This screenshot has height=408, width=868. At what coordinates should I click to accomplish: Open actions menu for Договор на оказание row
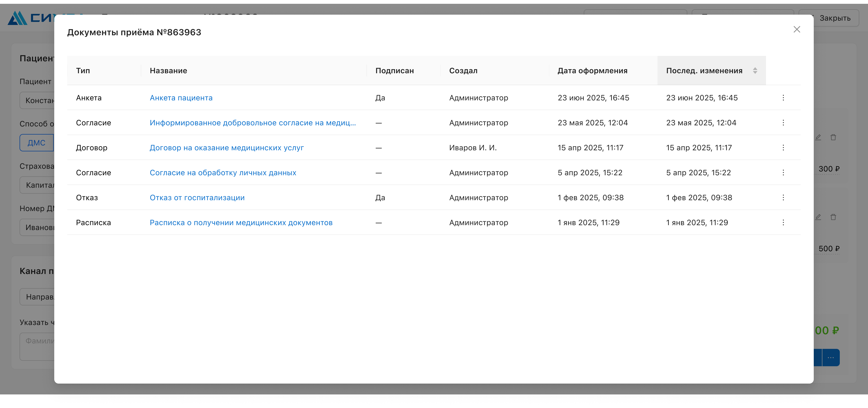783,148
